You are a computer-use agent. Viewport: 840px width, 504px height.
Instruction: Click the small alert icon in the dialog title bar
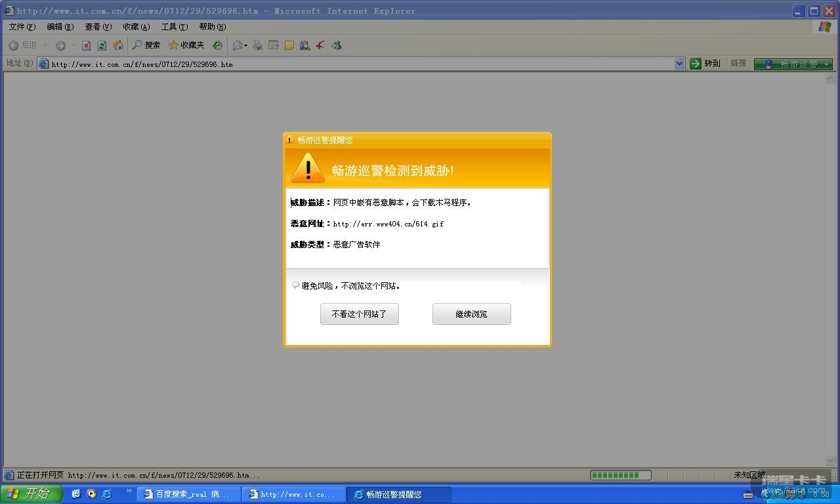pyautogui.click(x=290, y=140)
